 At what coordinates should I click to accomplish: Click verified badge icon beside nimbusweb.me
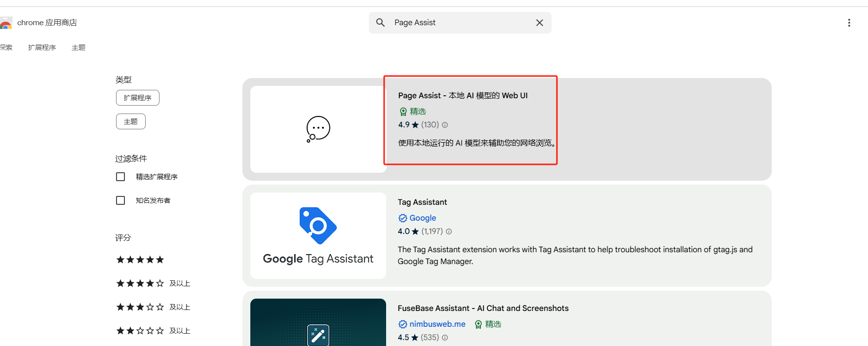[403, 324]
